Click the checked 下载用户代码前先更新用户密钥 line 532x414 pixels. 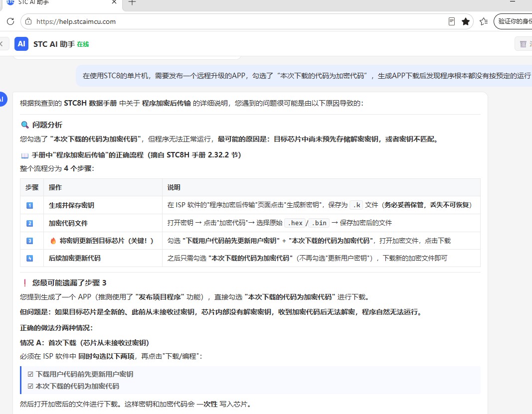[x=80, y=374]
